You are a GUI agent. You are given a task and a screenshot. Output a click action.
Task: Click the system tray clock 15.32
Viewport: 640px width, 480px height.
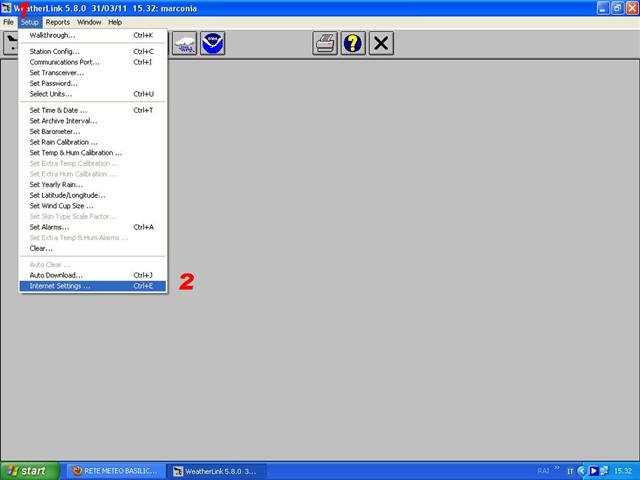[x=623, y=471]
